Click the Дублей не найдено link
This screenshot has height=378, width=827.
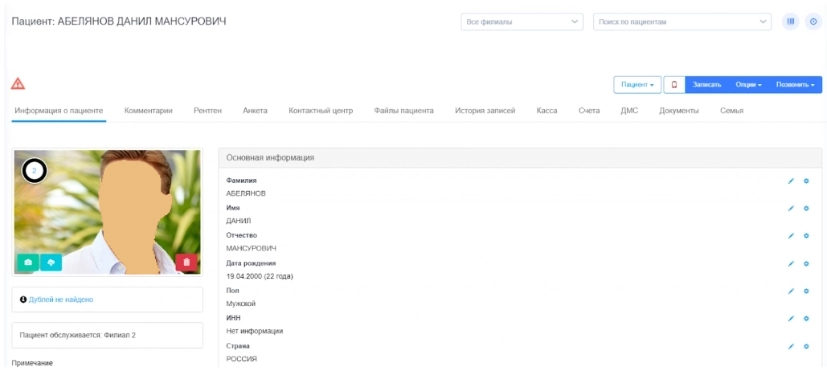pyautogui.click(x=61, y=299)
